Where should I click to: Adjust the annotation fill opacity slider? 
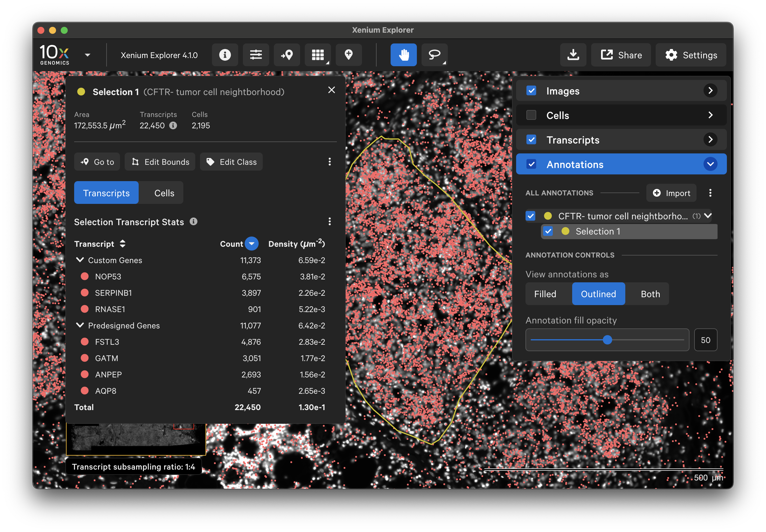[x=607, y=340]
